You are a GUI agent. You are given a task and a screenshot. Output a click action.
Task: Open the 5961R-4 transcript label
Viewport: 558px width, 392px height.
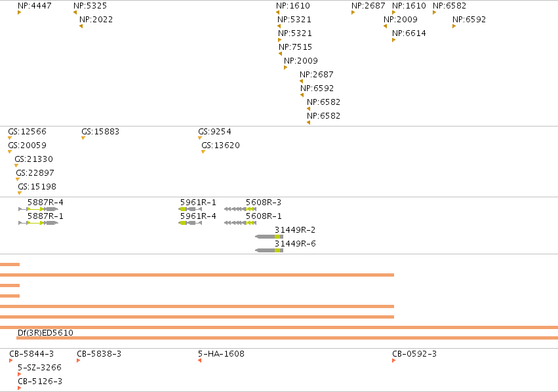(198, 216)
